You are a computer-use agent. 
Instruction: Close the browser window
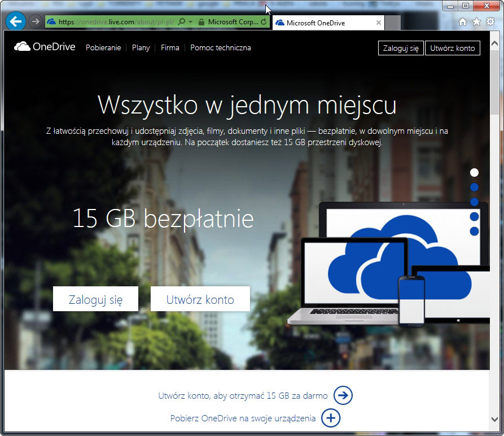487,6
